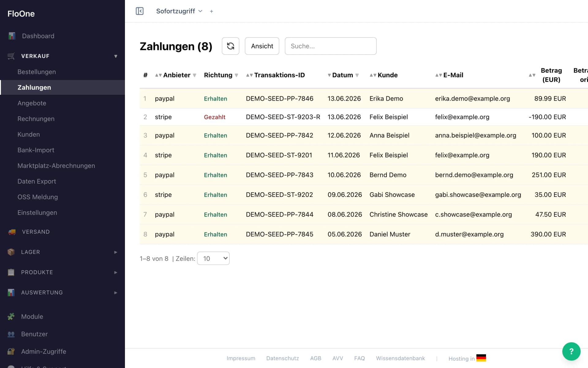Image resolution: width=588 pixels, height=368 pixels.
Task: Select transaction DEMO-SEED-ST-9203-R
Action: pyautogui.click(x=283, y=117)
